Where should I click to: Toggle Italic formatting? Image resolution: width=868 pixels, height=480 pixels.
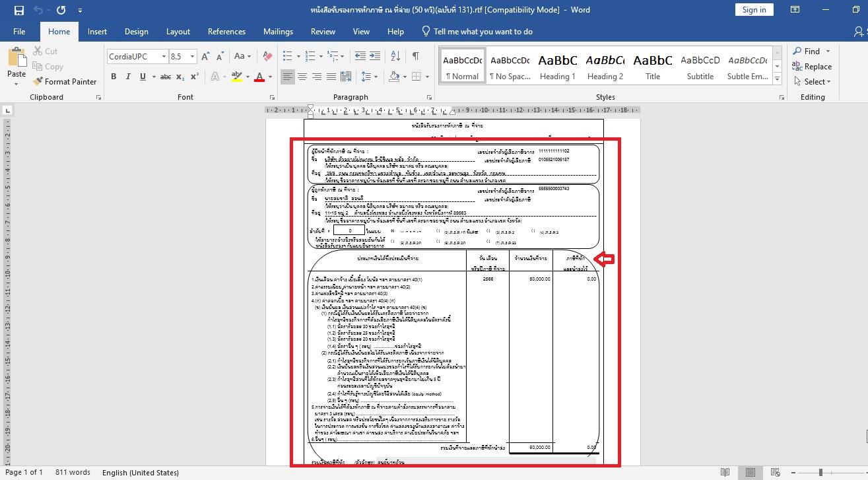coord(128,77)
